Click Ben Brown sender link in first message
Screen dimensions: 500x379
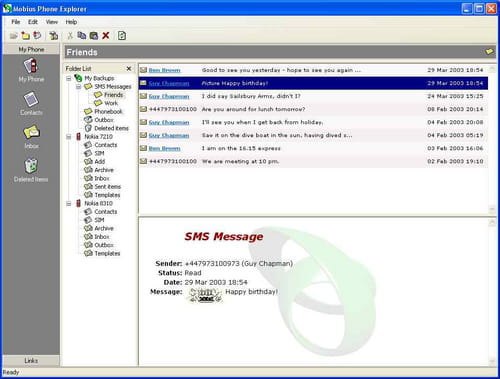(164, 70)
